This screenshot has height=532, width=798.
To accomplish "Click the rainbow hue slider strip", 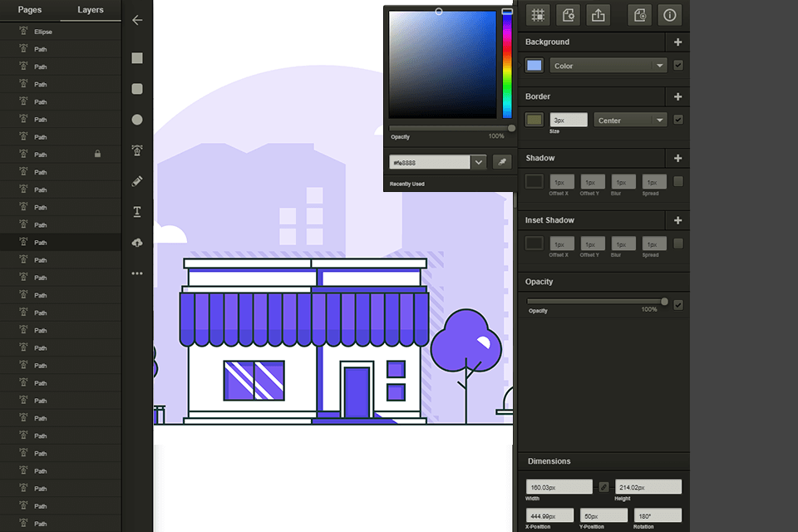I will click(x=507, y=65).
